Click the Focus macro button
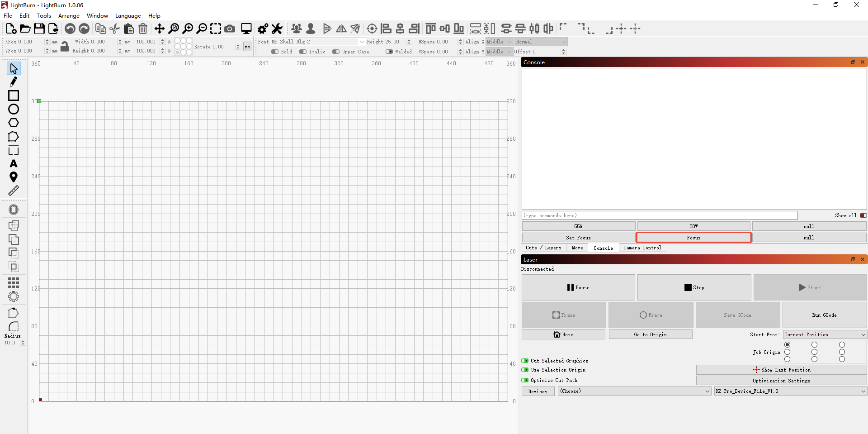The image size is (868, 434). click(693, 238)
